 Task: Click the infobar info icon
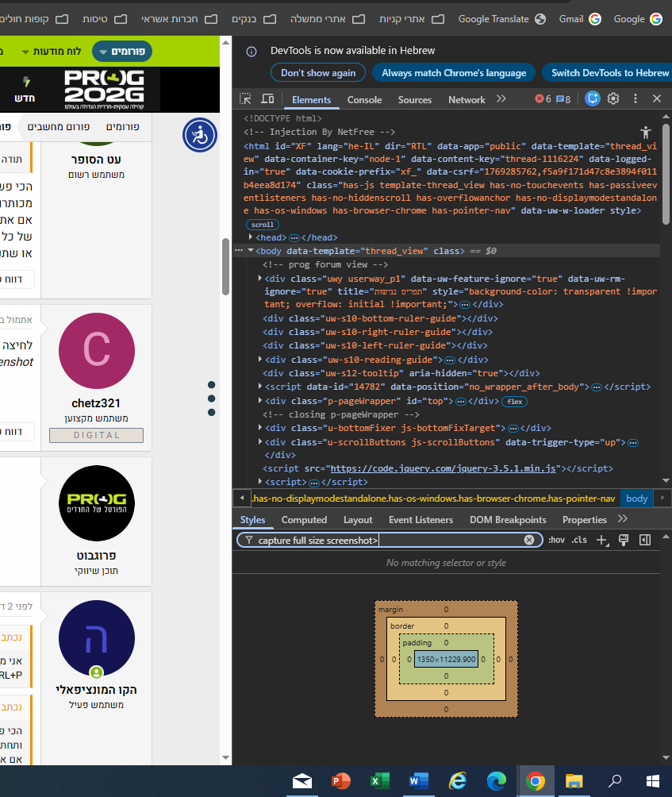click(x=252, y=52)
